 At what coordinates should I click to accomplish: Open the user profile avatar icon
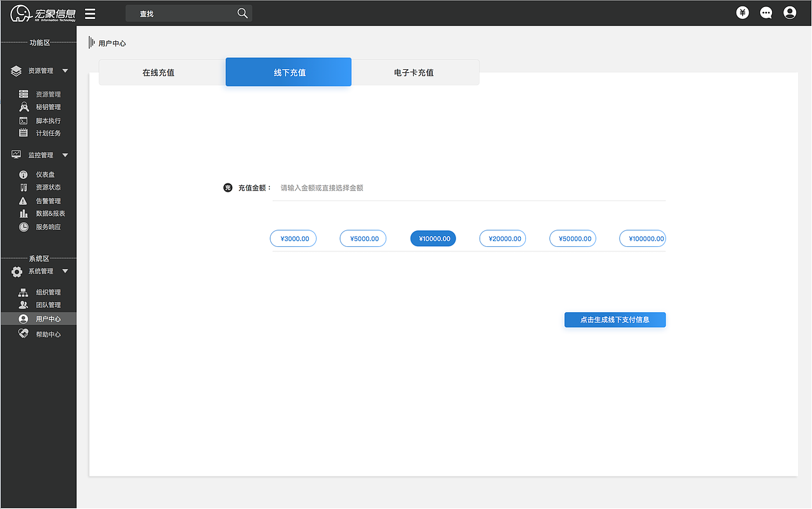click(x=790, y=13)
